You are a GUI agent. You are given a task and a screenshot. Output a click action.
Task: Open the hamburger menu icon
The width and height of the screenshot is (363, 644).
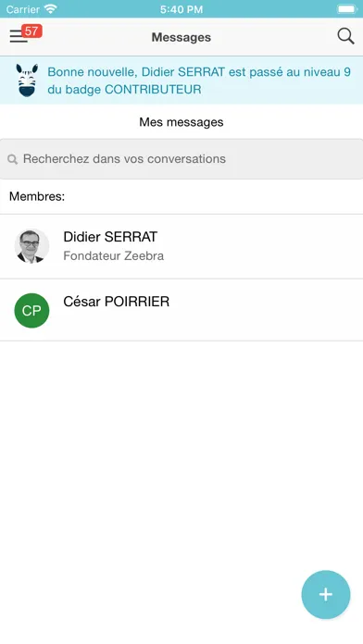19,37
